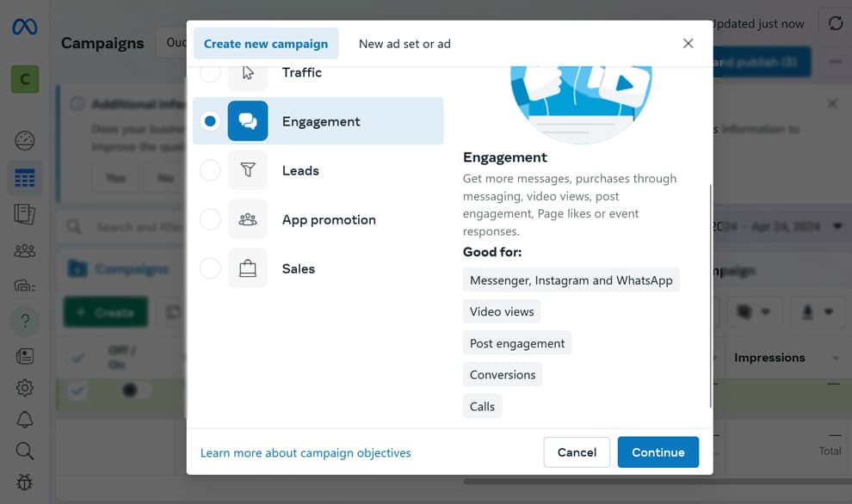Click the Post engagement chip
852x504 pixels.
(516, 343)
